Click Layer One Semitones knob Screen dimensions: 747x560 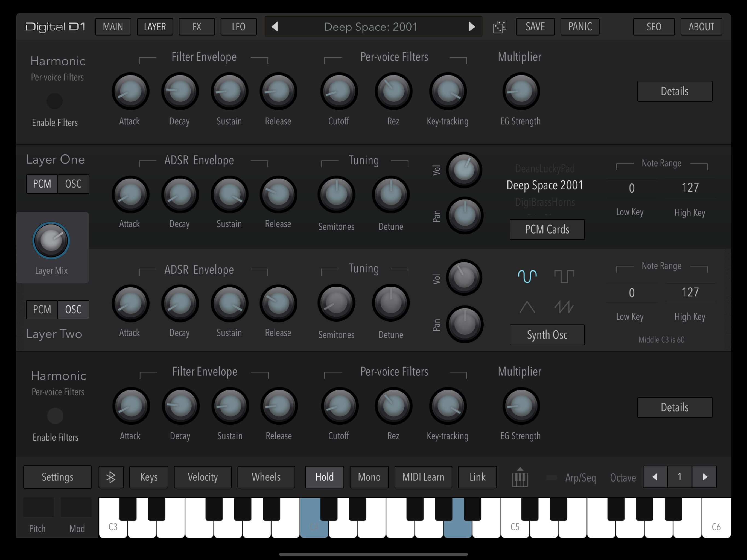pyautogui.click(x=336, y=194)
